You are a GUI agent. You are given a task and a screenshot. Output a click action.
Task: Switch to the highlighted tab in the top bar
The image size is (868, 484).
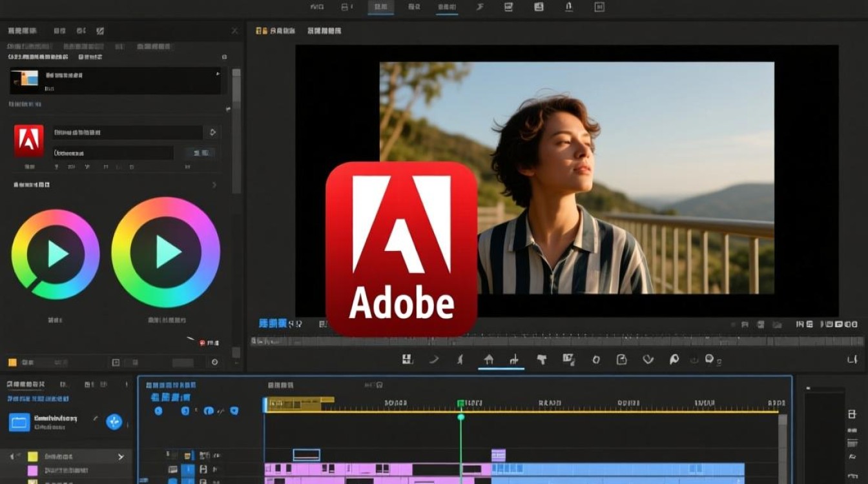(381, 7)
